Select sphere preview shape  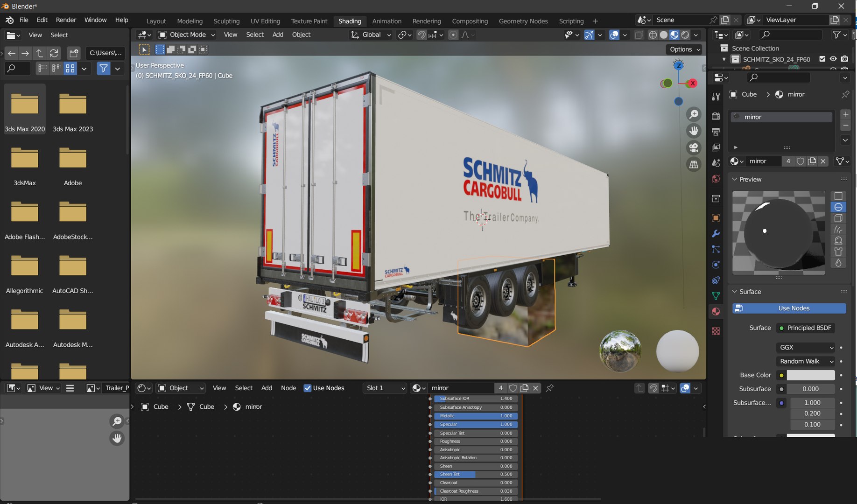click(x=838, y=207)
